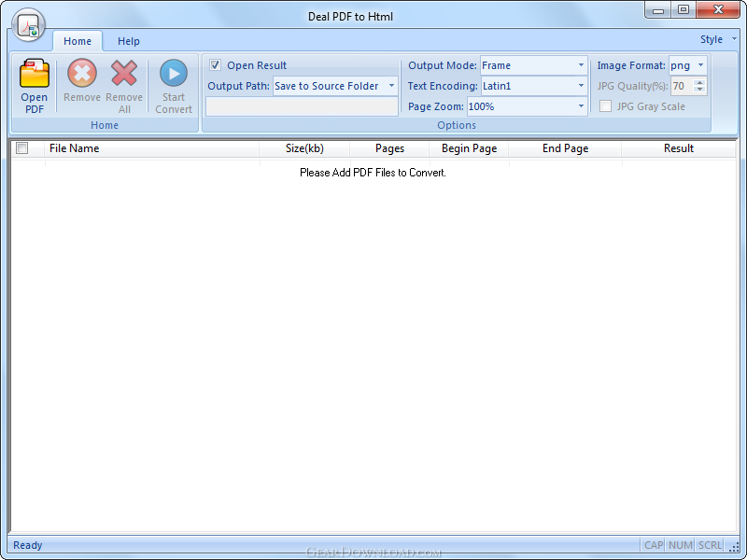This screenshot has width=747, height=560.
Task: Click the output path text field
Action: [x=302, y=106]
